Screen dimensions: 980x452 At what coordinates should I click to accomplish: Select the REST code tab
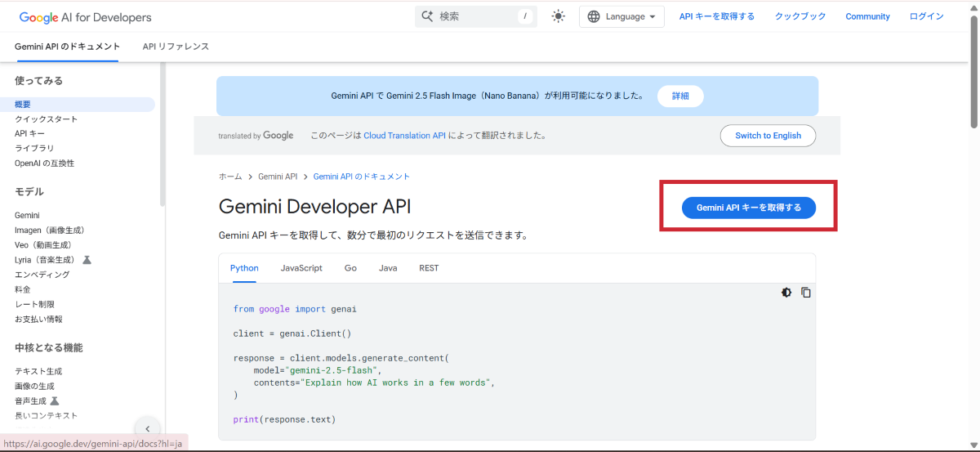(x=429, y=268)
